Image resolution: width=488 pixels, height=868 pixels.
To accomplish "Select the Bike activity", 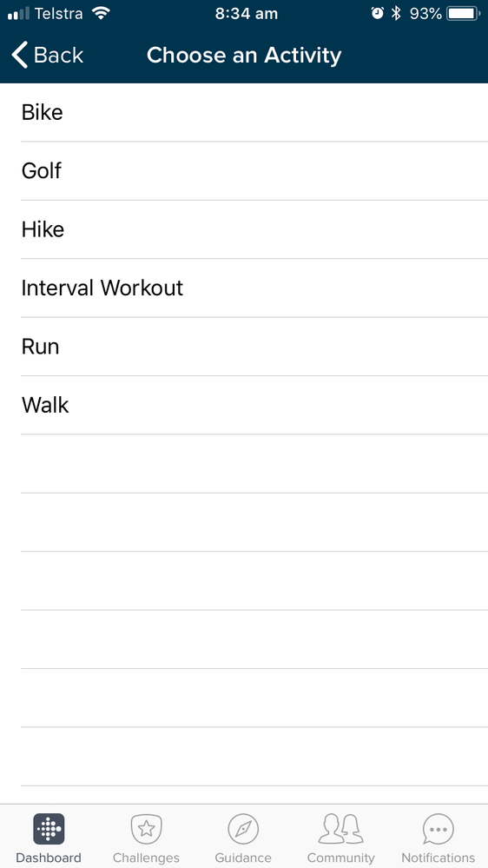I will point(254,112).
